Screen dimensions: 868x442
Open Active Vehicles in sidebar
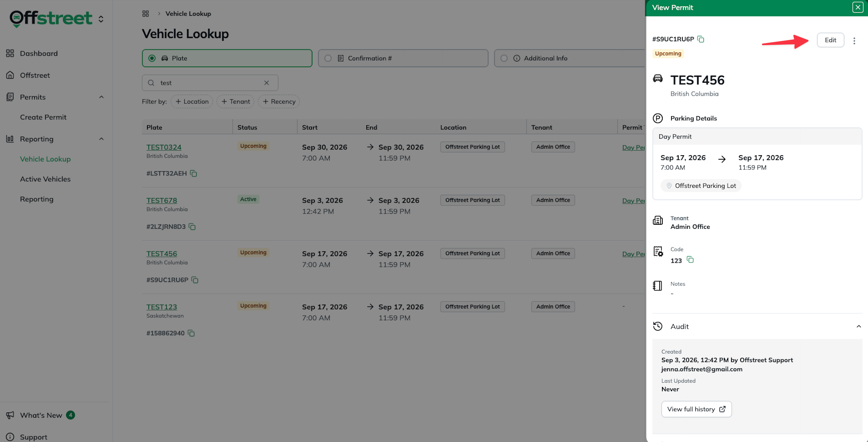click(x=45, y=179)
